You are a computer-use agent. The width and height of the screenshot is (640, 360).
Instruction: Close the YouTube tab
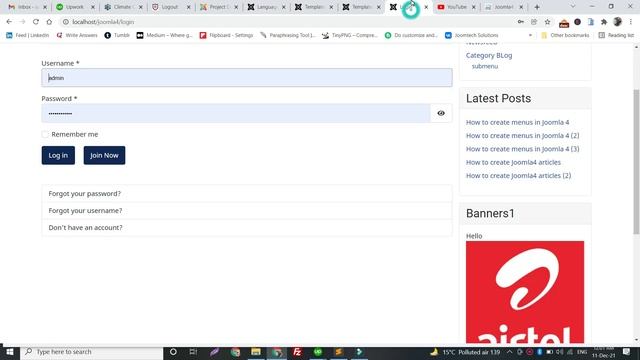(473, 7)
